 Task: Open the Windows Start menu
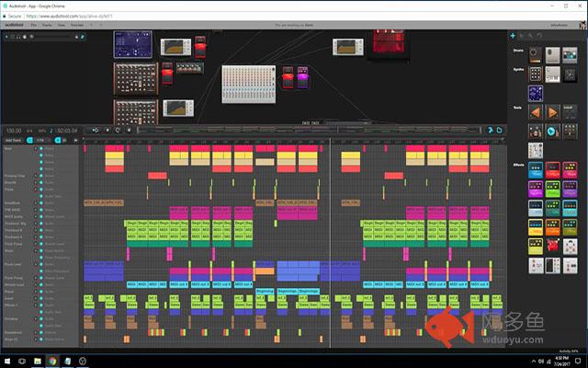coord(7,362)
